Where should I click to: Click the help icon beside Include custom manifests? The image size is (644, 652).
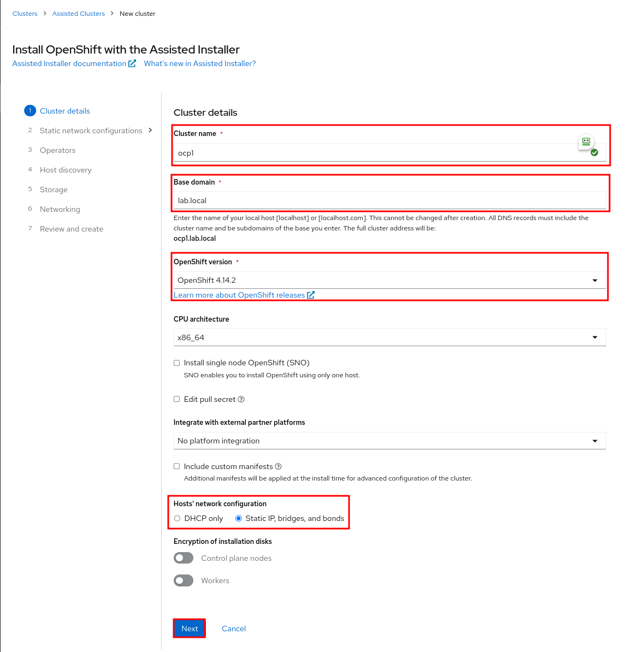point(279,466)
